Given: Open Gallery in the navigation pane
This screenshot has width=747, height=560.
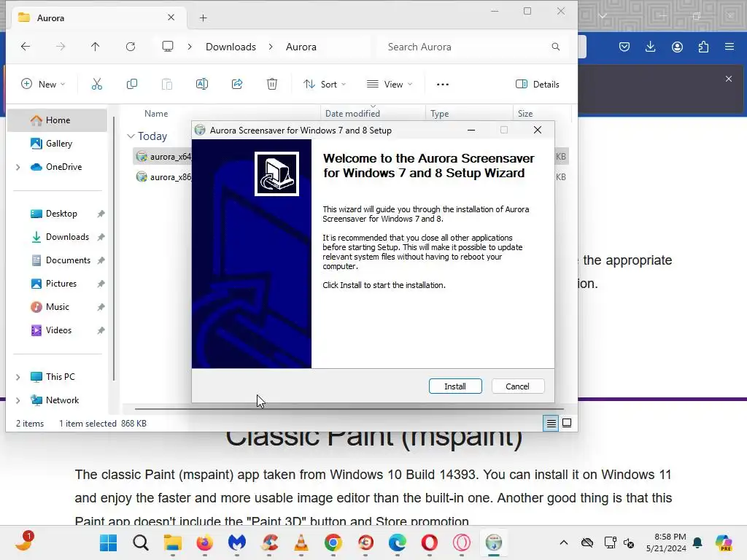Looking at the screenshot, I should click(58, 144).
